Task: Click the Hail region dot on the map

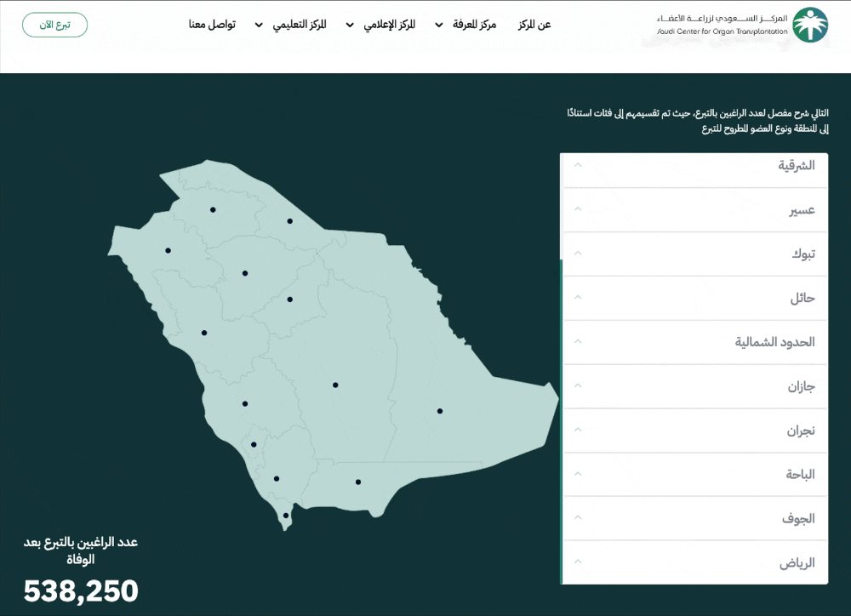Action: (245, 273)
